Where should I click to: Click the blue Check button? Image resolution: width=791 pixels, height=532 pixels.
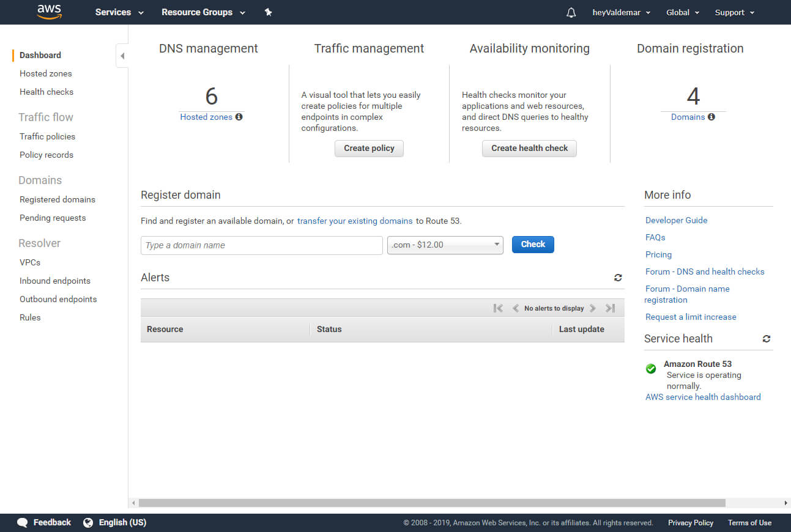pyautogui.click(x=533, y=245)
